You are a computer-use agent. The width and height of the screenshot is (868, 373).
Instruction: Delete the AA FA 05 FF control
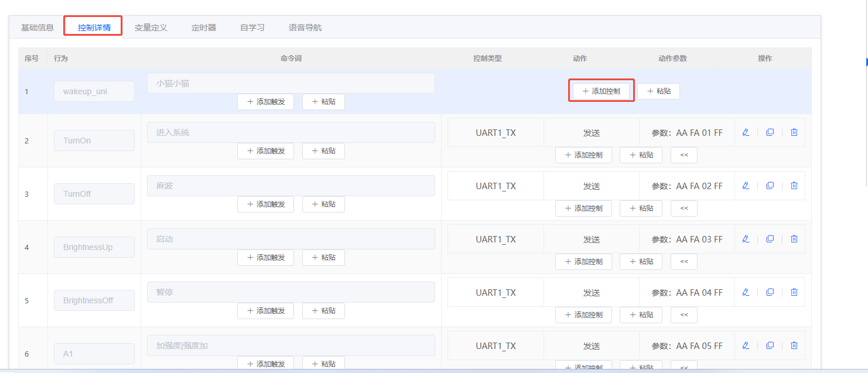(x=794, y=345)
